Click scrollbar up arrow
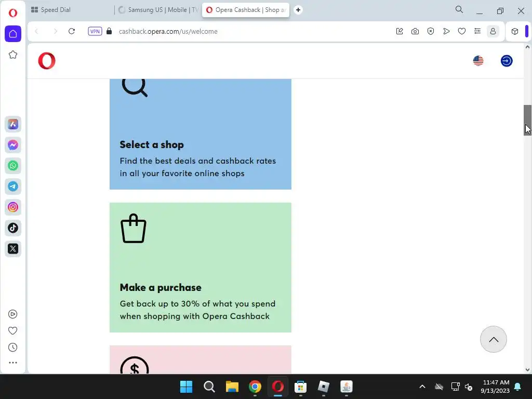The height and width of the screenshot is (399, 532). [x=527, y=47]
